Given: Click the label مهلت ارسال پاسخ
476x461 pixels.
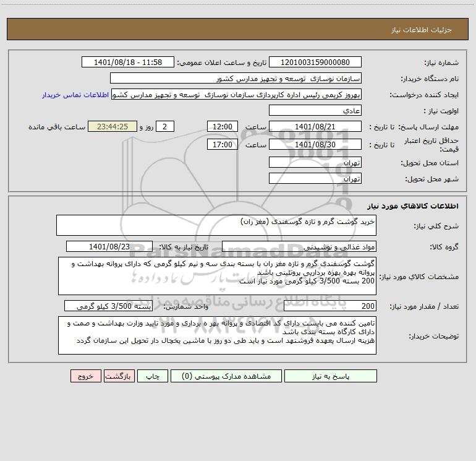Looking at the screenshot, I should [x=428, y=127].
